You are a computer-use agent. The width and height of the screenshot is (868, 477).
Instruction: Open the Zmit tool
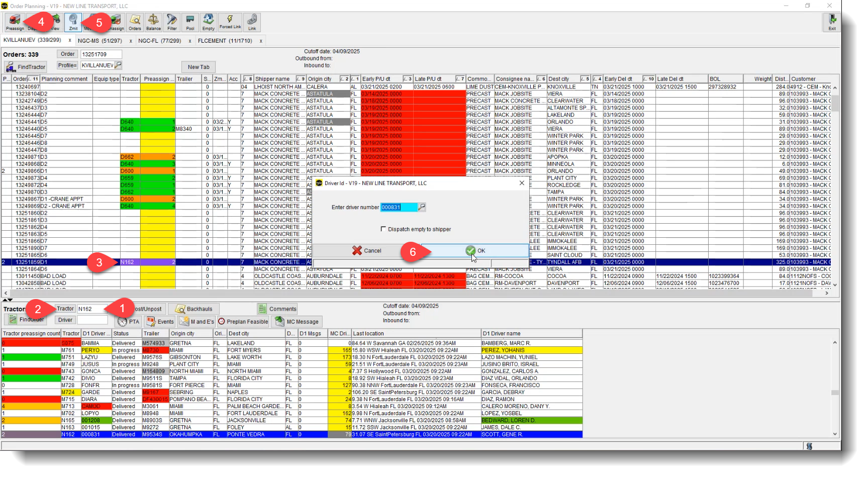(x=73, y=22)
